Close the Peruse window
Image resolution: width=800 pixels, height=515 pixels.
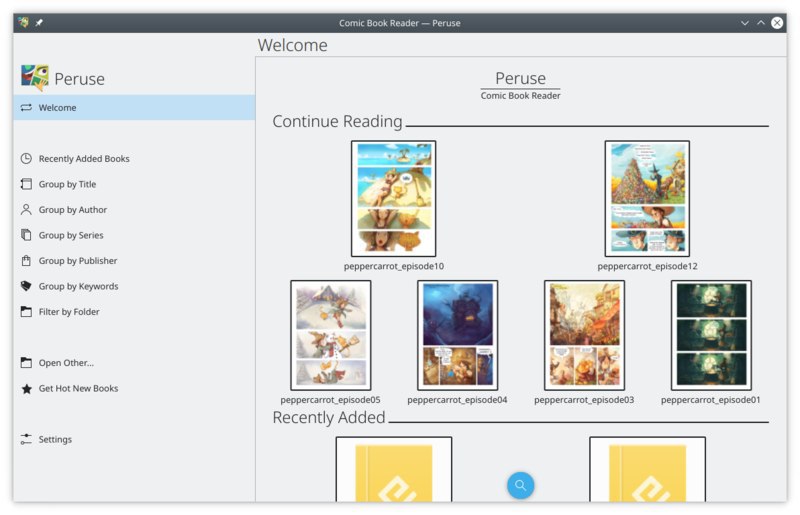tap(777, 23)
